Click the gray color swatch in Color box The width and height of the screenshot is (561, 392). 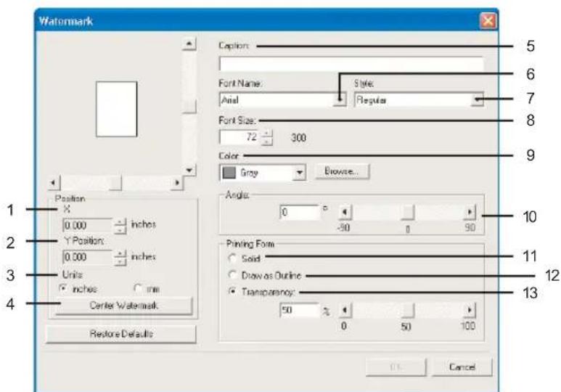[229, 173]
